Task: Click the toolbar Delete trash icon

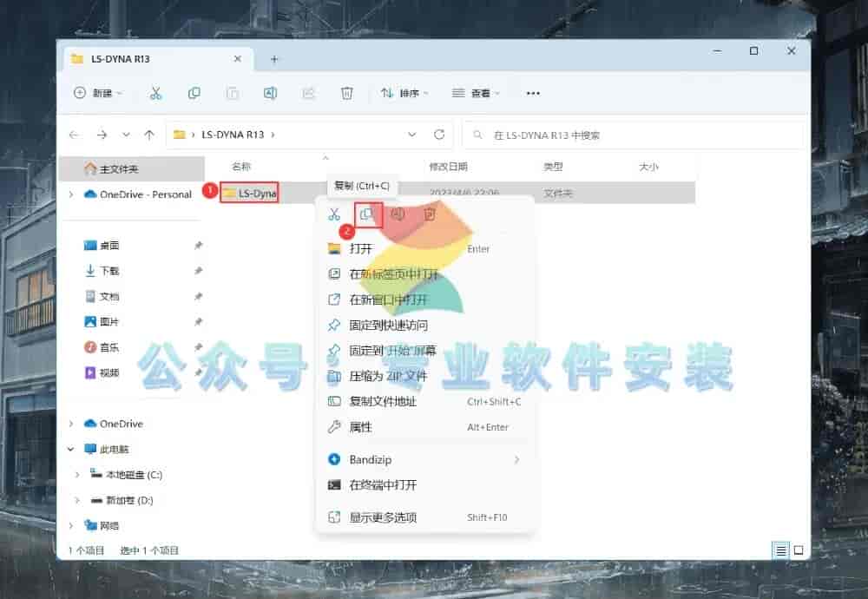Action: (346, 93)
